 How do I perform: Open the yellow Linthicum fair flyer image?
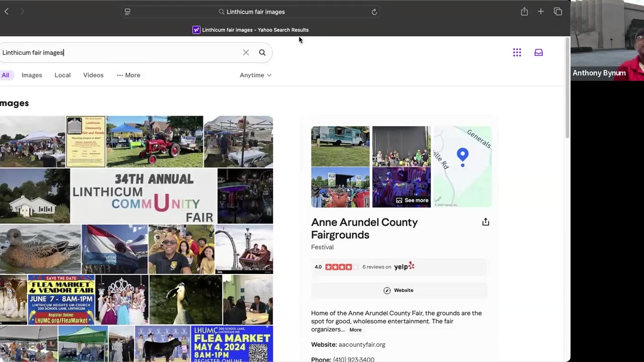pyautogui.click(x=86, y=141)
